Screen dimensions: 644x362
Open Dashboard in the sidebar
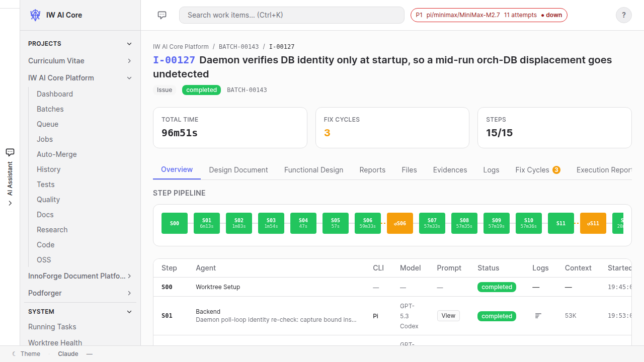[55, 94]
